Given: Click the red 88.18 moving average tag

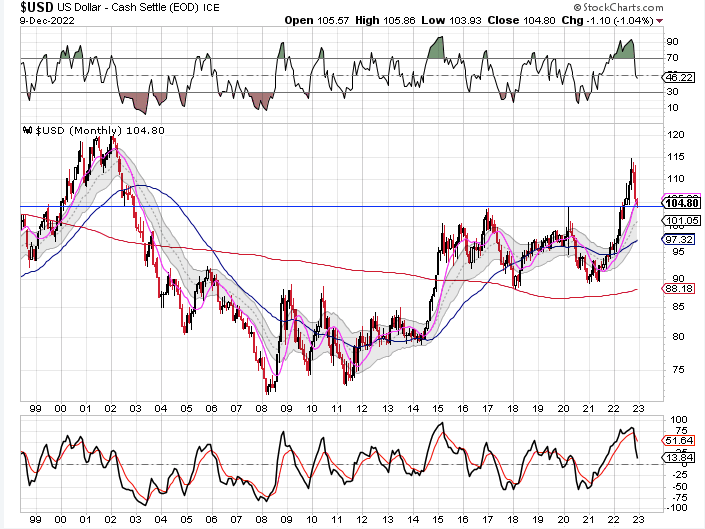Looking at the screenshot, I should pos(680,291).
